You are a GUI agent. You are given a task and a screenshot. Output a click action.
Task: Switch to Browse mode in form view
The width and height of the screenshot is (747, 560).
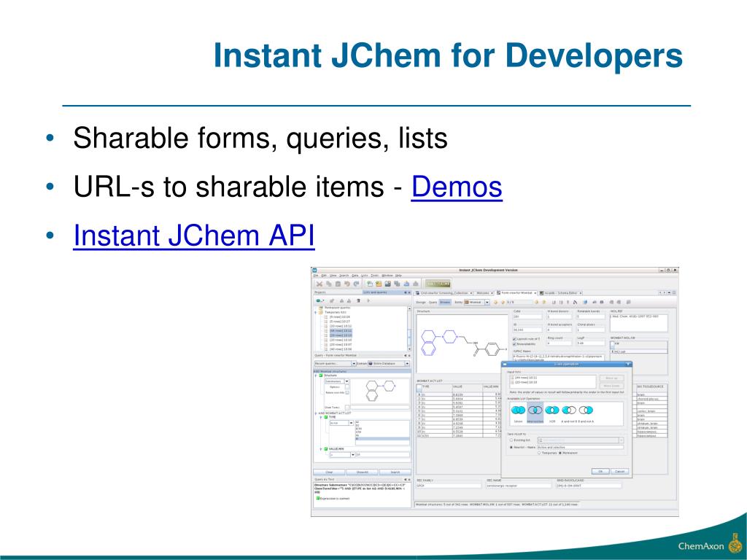[x=445, y=302]
